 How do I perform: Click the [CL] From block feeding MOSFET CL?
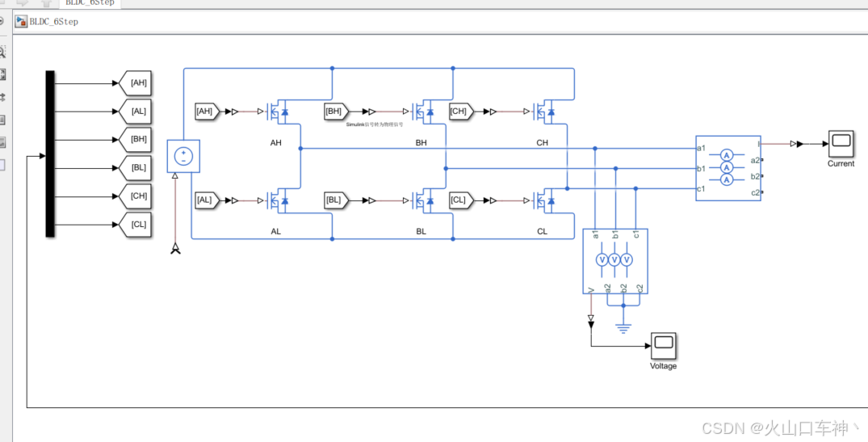coord(462,200)
